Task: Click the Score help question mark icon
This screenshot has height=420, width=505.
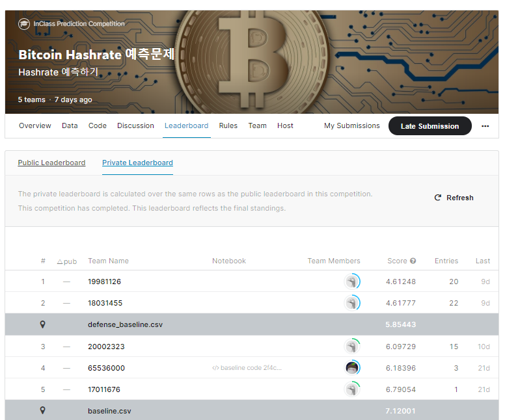Action: tap(413, 261)
